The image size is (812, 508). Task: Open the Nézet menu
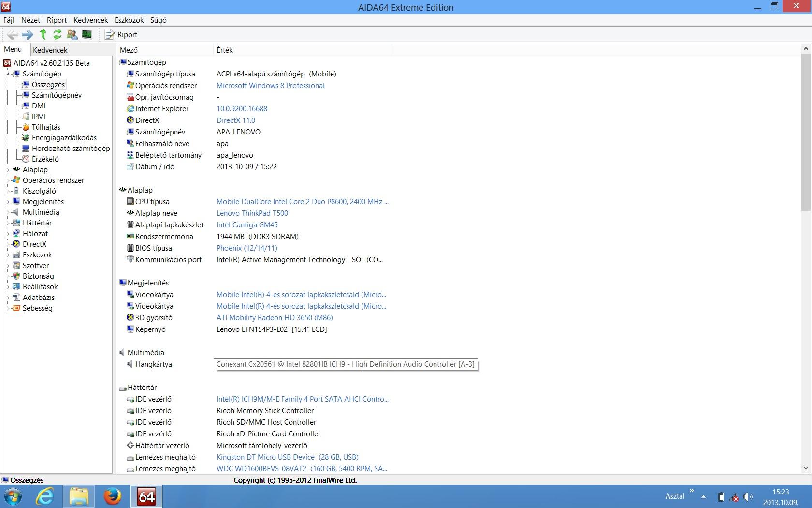pos(30,20)
